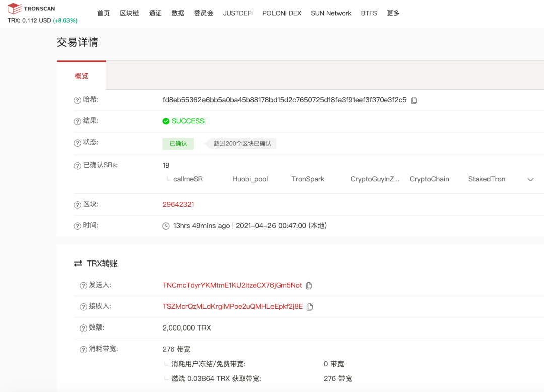
Task: Click the 燃烧 0.03864 TRX 获取带宽 row
Action: click(216, 379)
